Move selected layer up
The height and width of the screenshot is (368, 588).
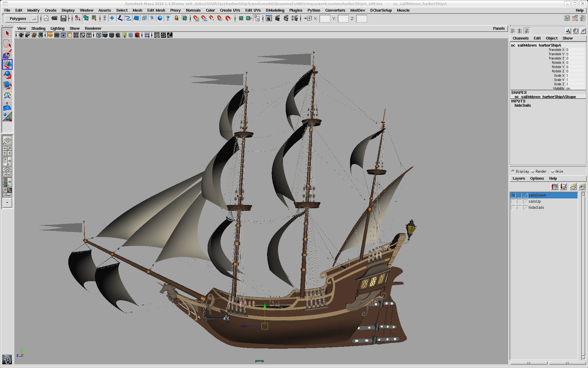click(554, 187)
